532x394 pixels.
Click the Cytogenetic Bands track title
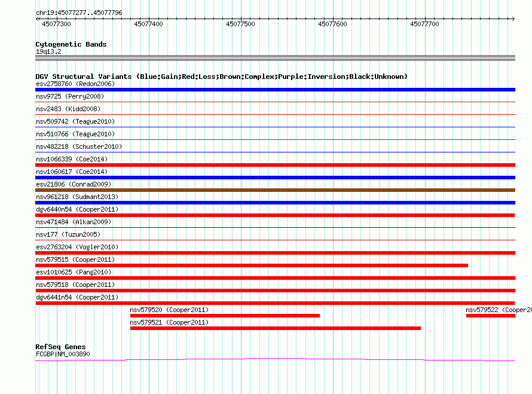71,44
